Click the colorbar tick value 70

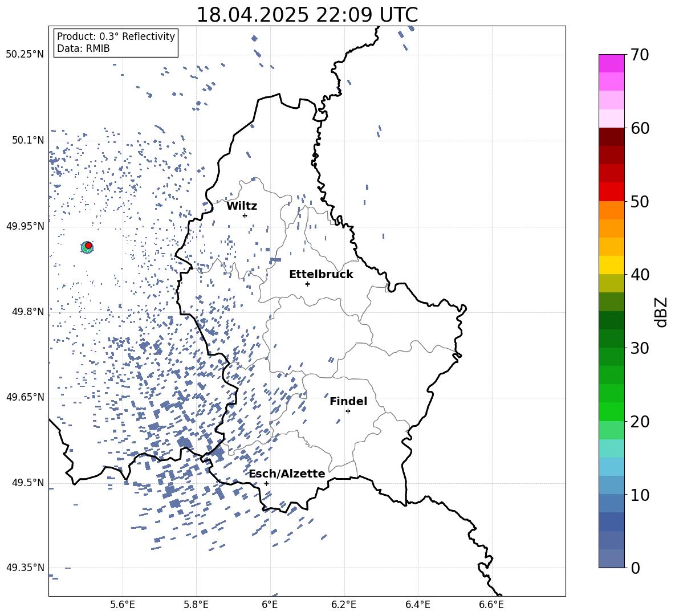click(x=640, y=55)
